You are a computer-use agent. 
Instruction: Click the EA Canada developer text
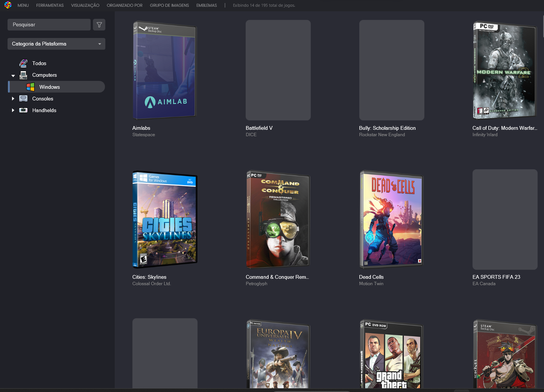pos(484,284)
